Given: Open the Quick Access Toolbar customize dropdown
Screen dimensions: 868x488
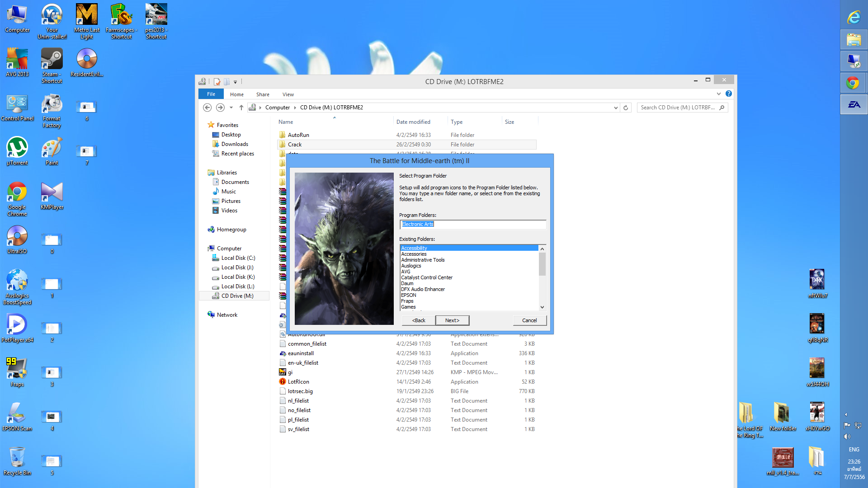Looking at the screenshot, I should tap(235, 82).
